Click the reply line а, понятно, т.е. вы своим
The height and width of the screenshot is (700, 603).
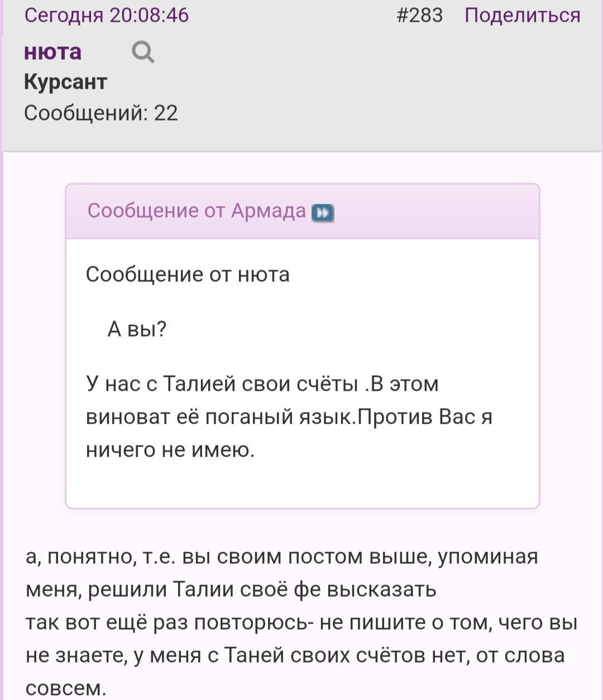coord(281,557)
